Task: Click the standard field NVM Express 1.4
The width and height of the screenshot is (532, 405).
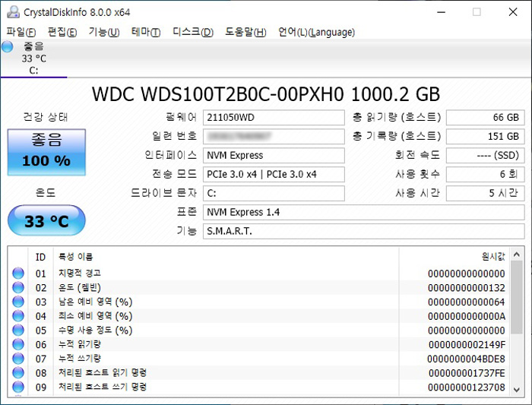Action: (364, 212)
